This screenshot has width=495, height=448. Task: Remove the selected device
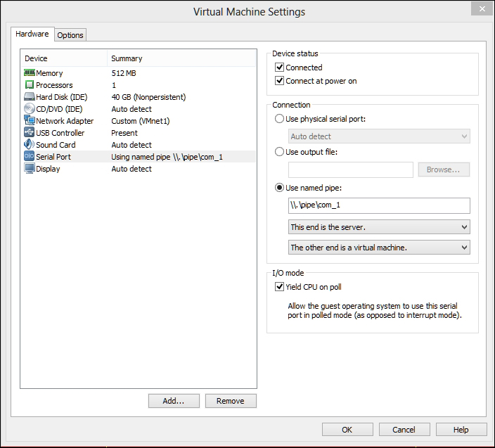(231, 401)
